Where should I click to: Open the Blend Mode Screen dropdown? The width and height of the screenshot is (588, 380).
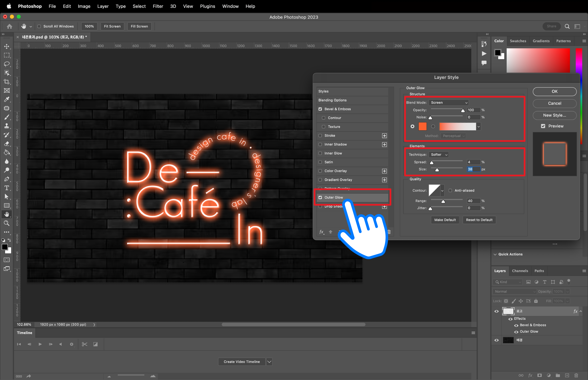[x=449, y=103]
